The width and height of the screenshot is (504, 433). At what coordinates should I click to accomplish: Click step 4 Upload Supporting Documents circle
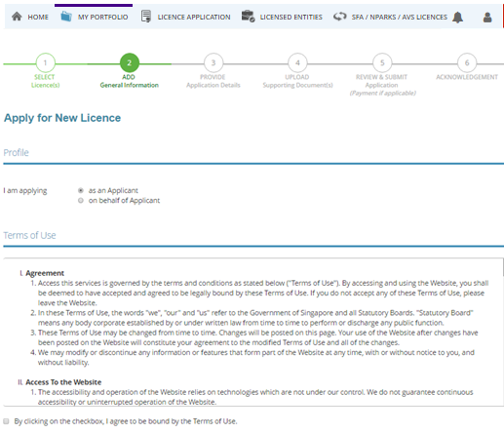point(297,62)
